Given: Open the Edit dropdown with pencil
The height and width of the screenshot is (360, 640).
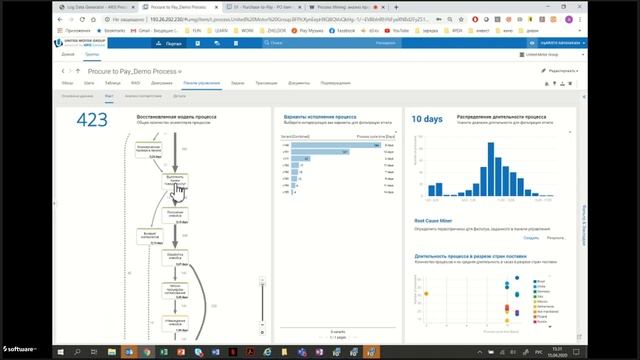Looking at the screenshot, I should [x=560, y=71].
